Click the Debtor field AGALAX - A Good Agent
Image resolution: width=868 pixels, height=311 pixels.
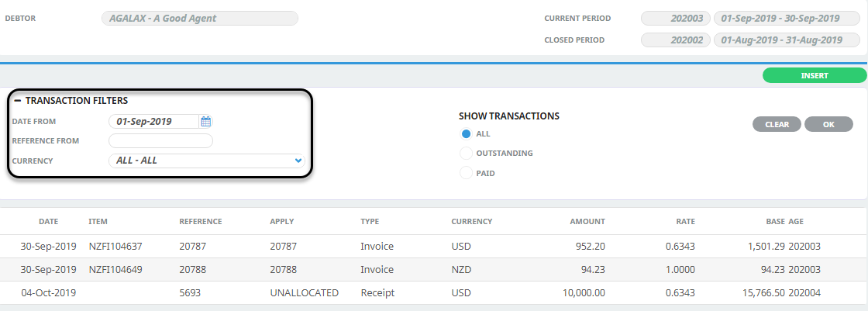pos(200,19)
